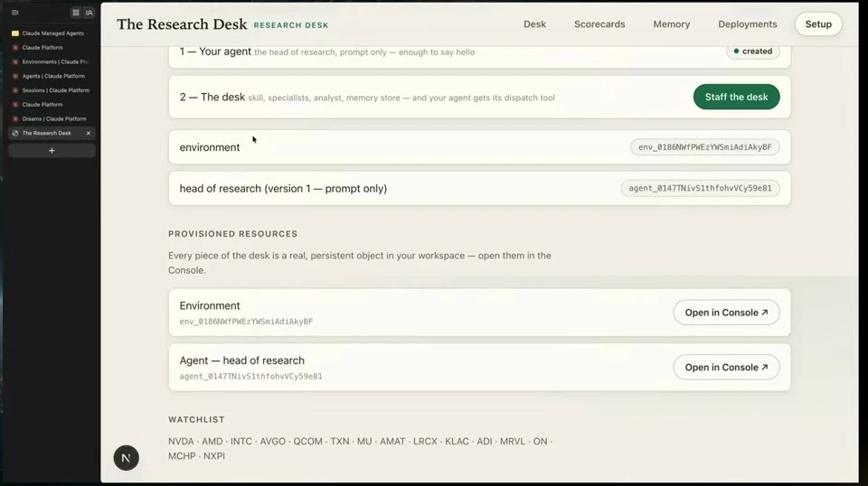868x486 pixels.
Task: Click the MRVL ticker in the watchlist
Action: (x=513, y=441)
